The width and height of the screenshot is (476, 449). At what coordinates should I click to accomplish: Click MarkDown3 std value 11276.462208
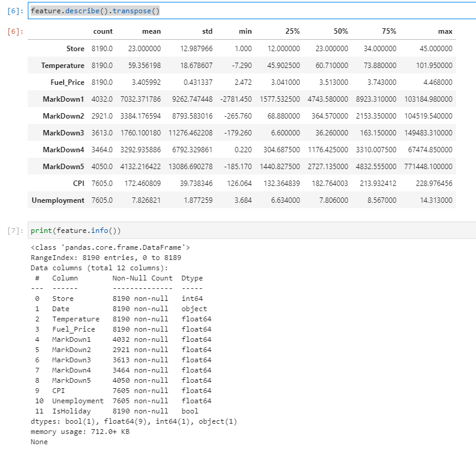pos(190,133)
